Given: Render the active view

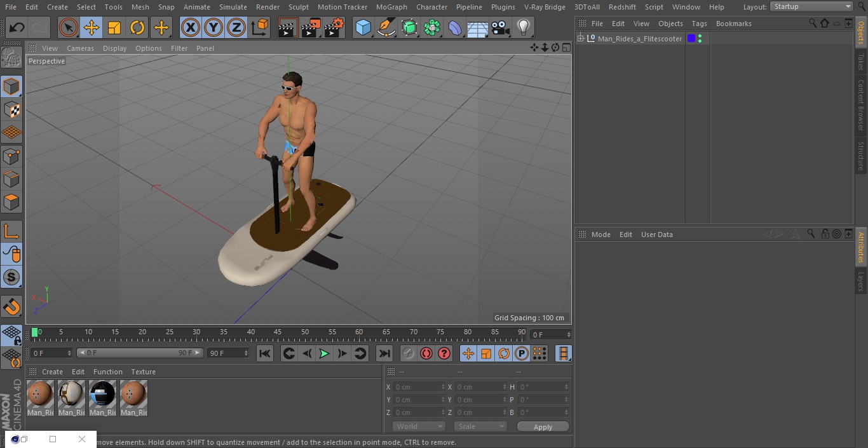Looking at the screenshot, I should pos(288,27).
